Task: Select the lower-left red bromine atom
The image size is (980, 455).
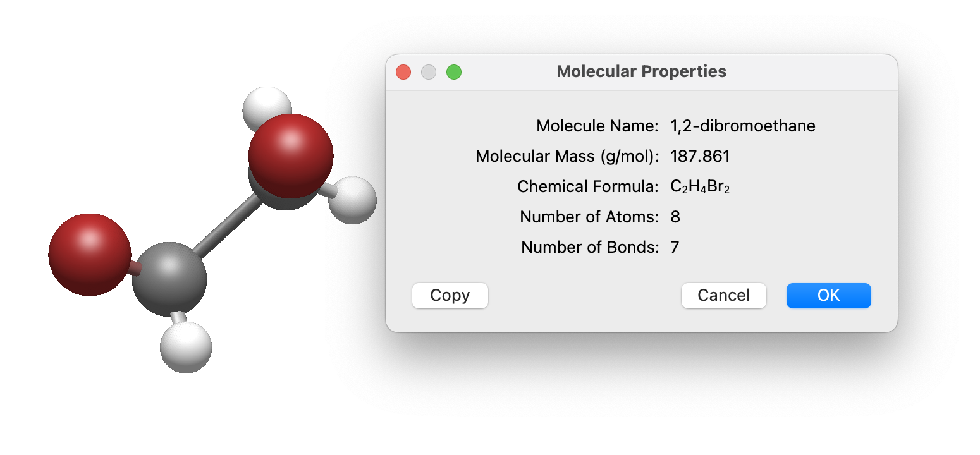Action: (89, 254)
